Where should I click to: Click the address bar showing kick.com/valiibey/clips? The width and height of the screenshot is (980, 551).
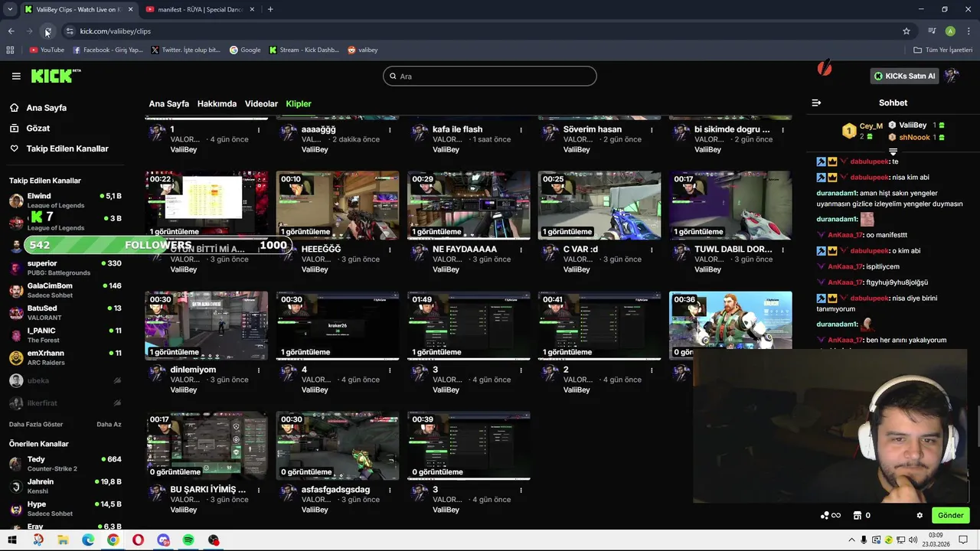coord(482,31)
